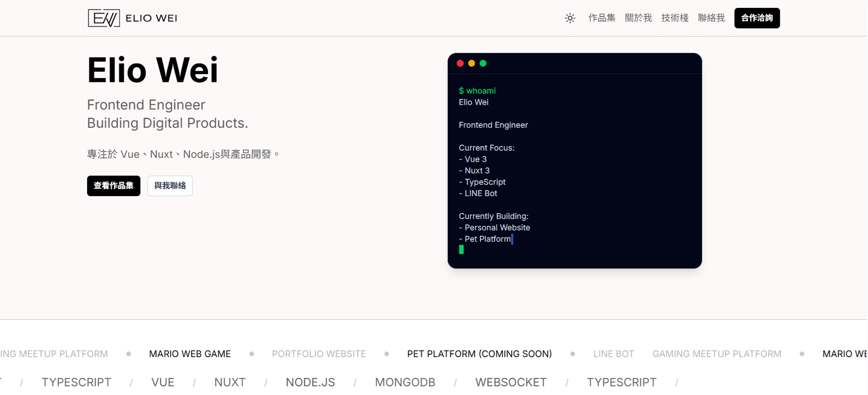This screenshot has width=868, height=395.
Task: Click LINE BOT in the project marquee
Action: (x=614, y=354)
